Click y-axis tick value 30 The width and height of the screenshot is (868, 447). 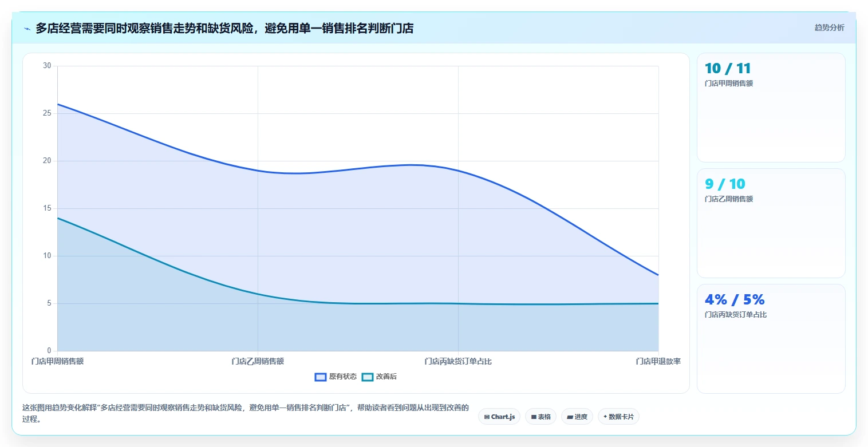(47, 66)
